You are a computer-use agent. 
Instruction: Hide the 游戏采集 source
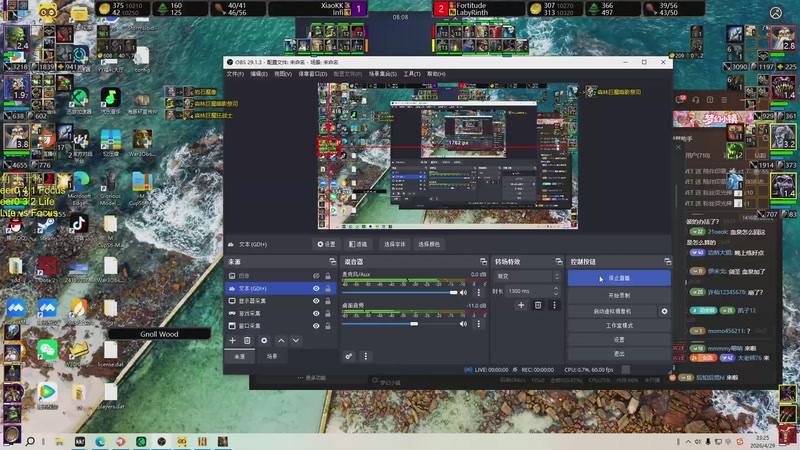(x=316, y=313)
